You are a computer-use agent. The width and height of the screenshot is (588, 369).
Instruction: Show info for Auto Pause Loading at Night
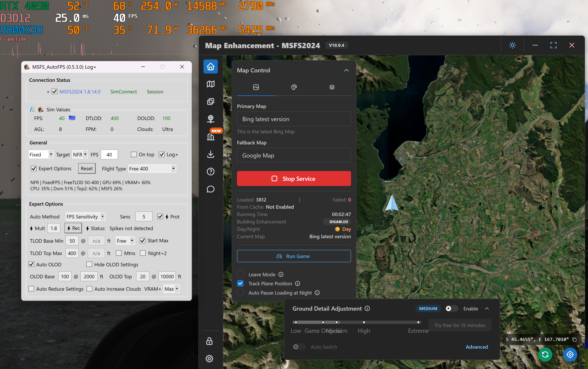[x=317, y=293]
